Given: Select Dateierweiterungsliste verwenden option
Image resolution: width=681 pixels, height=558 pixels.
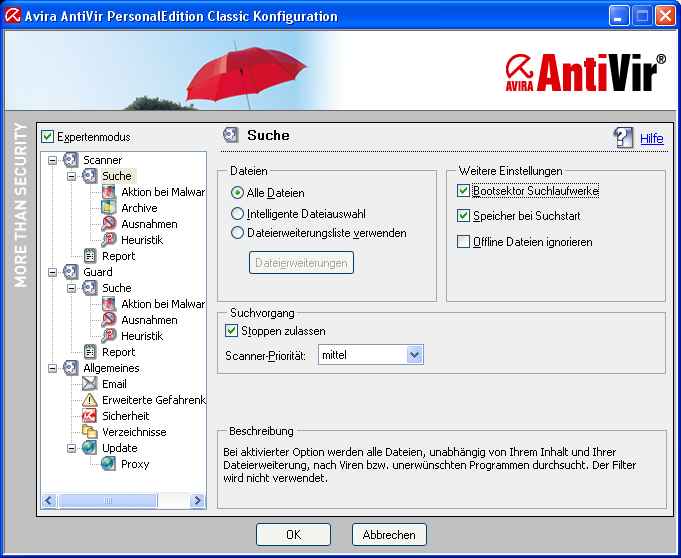Looking at the screenshot, I should coord(237,233).
